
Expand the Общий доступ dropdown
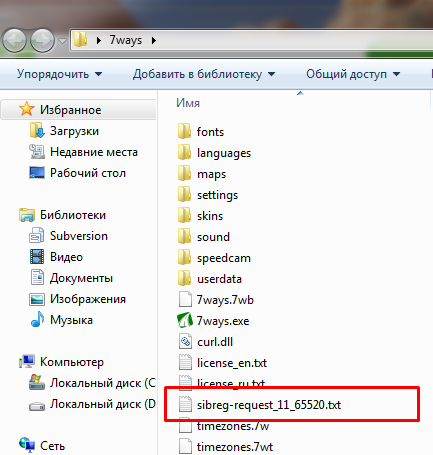[353, 74]
